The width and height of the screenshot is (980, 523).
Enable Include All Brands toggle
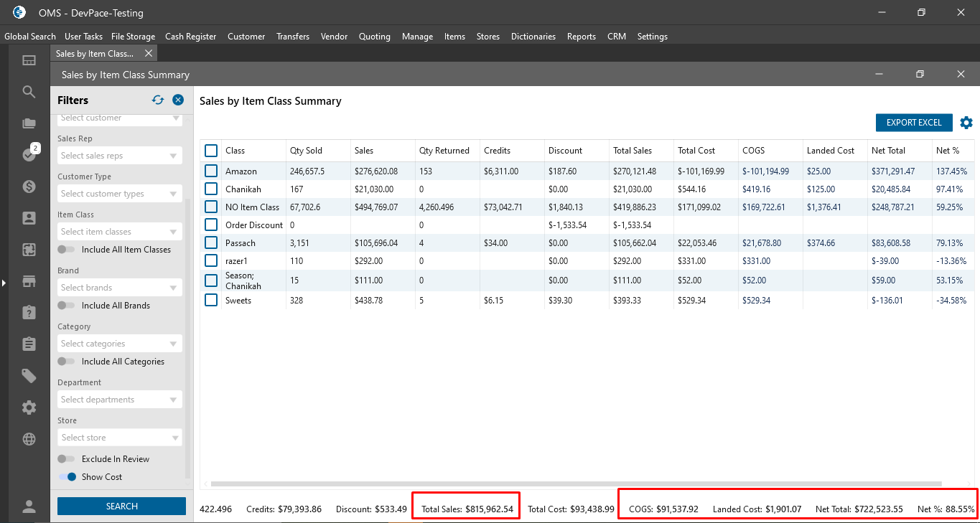point(67,306)
